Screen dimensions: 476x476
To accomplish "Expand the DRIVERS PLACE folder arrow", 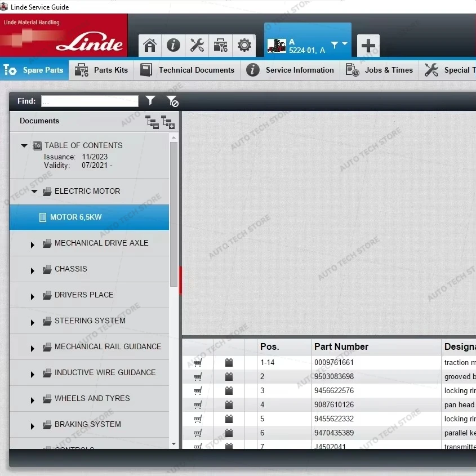I will point(33,297).
